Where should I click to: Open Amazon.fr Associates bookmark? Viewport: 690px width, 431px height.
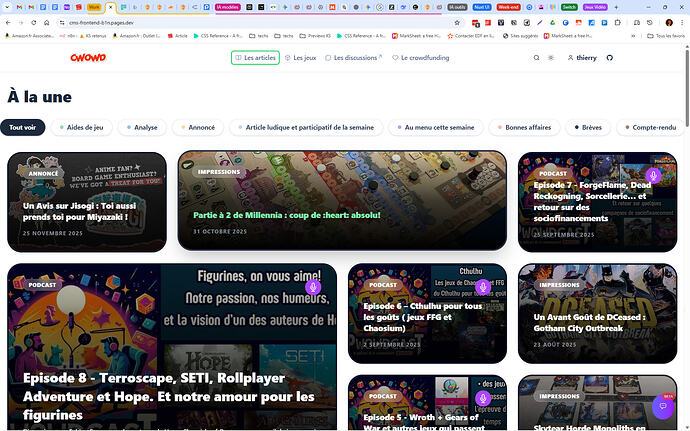tap(29, 36)
